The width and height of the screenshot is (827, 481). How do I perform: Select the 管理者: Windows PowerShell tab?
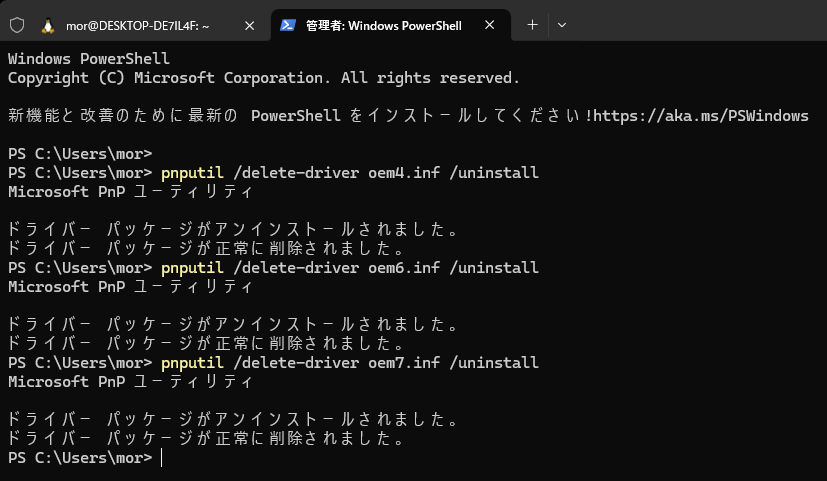click(383, 25)
